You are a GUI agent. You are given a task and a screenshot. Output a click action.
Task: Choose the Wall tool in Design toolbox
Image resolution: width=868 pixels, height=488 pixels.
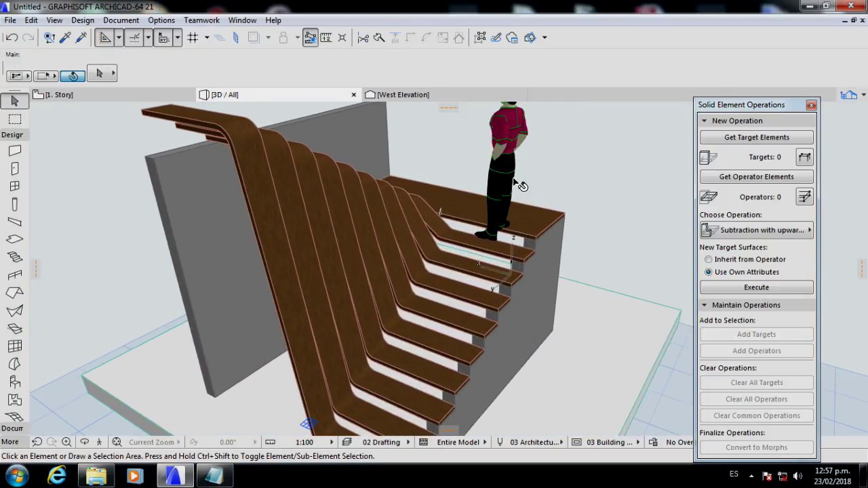(15, 150)
